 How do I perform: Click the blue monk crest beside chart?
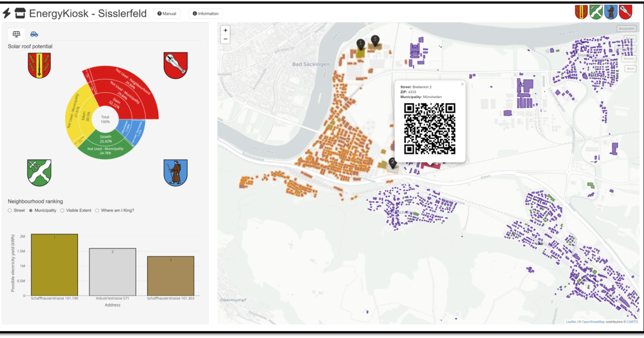tap(175, 172)
